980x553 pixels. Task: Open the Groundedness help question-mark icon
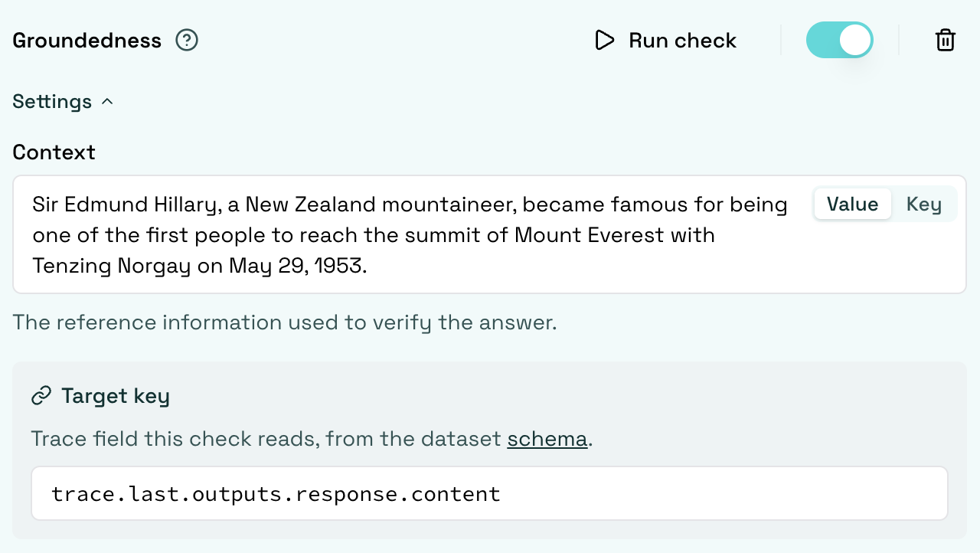(x=187, y=40)
